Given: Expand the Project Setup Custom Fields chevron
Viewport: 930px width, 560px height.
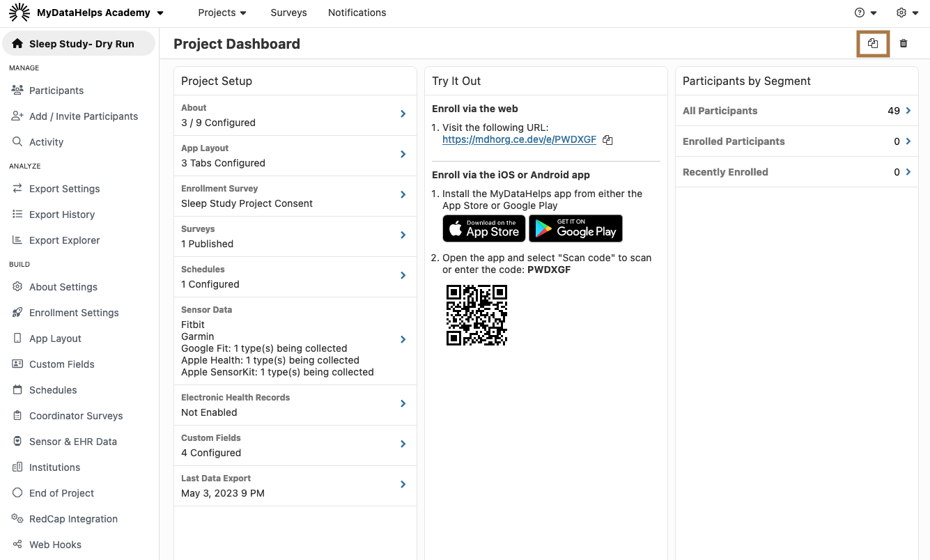Looking at the screenshot, I should pos(403,444).
